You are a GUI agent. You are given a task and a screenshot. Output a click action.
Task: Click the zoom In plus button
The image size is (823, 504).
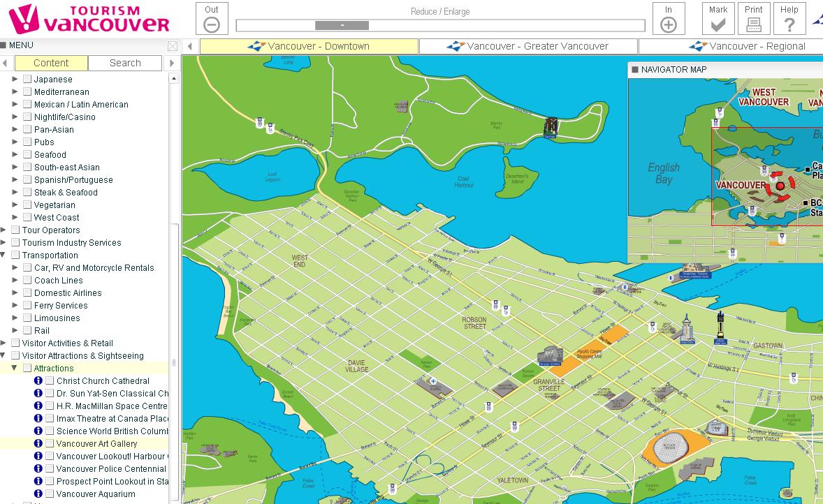click(x=668, y=19)
